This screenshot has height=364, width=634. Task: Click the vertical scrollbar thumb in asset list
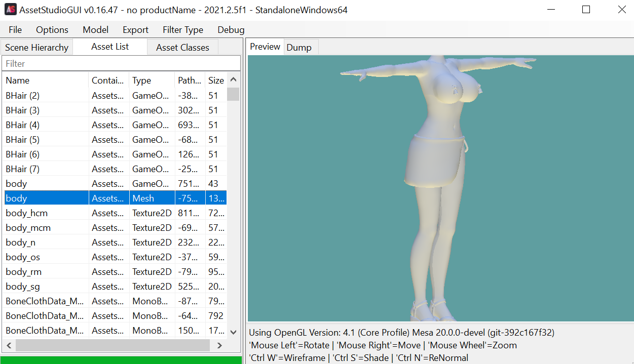pos(233,94)
